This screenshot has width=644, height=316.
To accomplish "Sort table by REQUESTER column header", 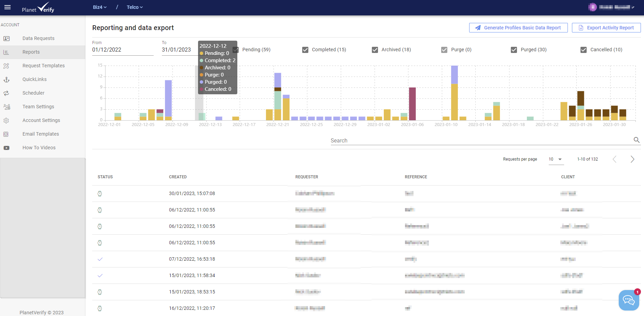I will (307, 177).
